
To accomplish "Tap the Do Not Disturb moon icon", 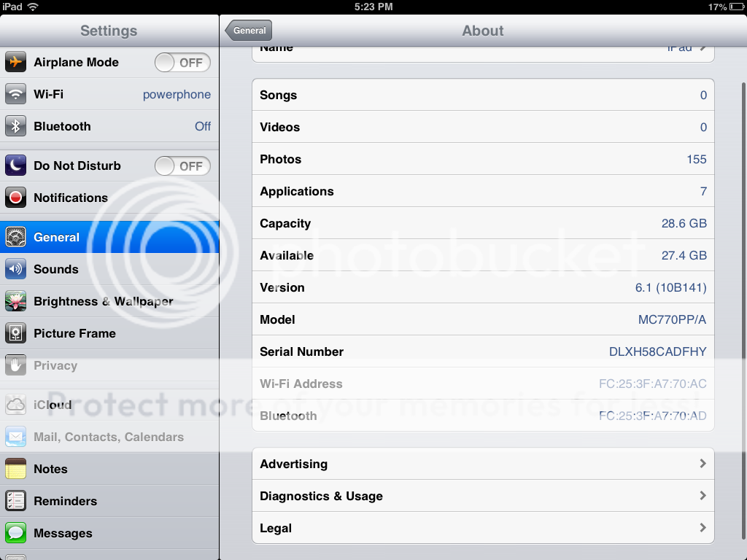I will pos(15,166).
